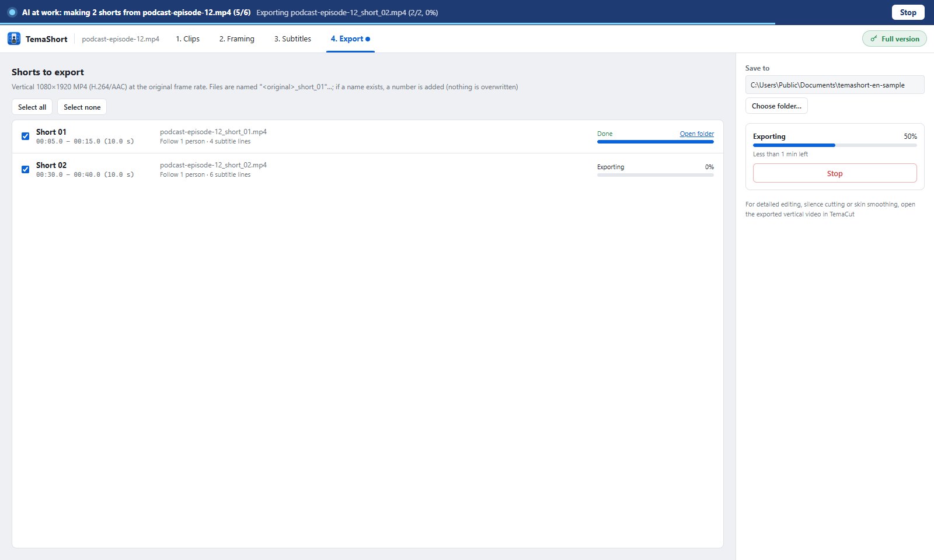Viewport: 934px width, 560px height.
Task: Click the Short 01 title
Action: click(51, 132)
